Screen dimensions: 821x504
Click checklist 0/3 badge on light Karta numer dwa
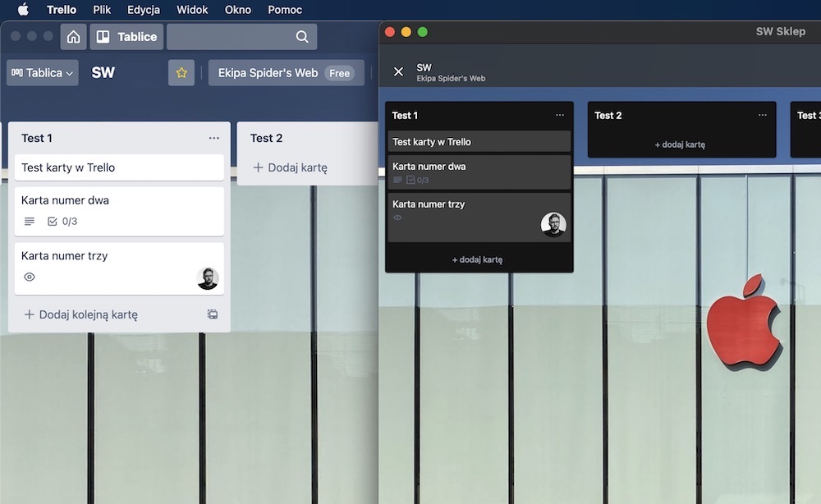pos(62,222)
